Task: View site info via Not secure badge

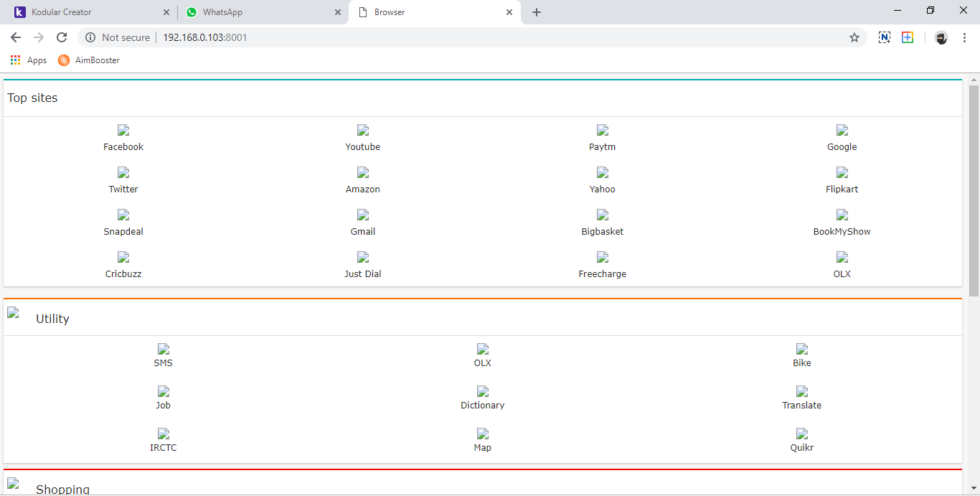Action: click(118, 37)
